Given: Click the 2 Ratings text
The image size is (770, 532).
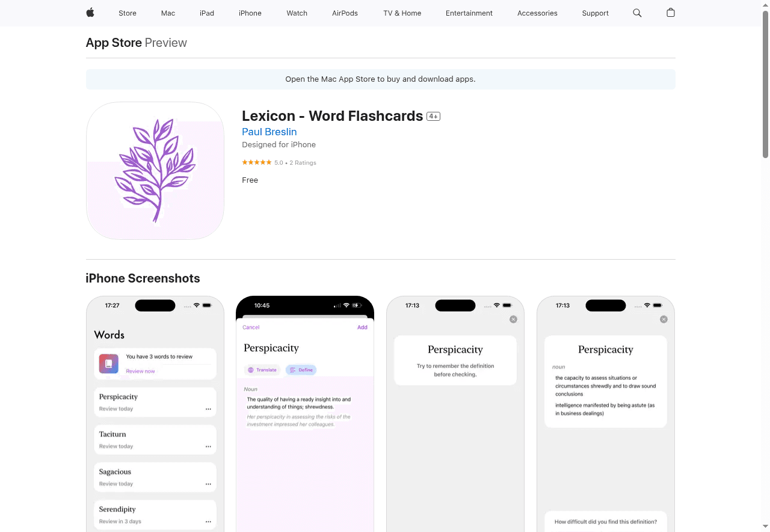Looking at the screenshot, I should click(303, 162).
